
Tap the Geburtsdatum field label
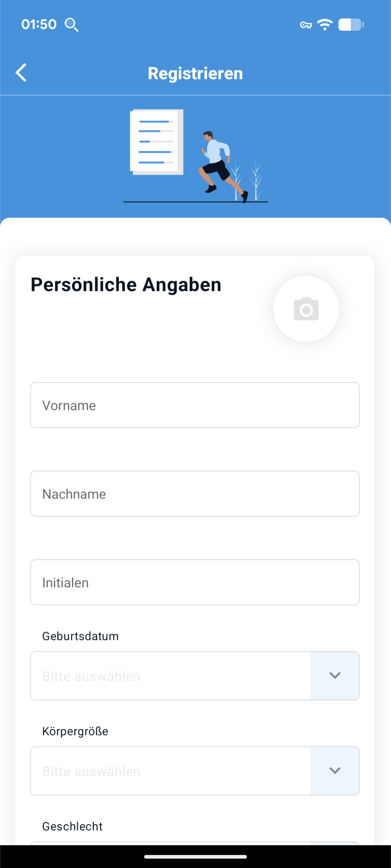[80, 636]
